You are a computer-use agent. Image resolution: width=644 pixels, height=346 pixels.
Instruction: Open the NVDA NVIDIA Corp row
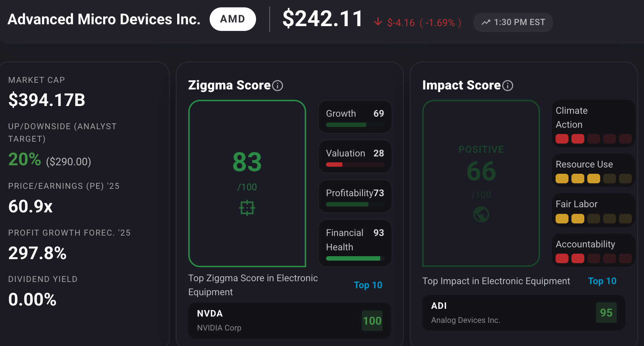pos(290,321)
